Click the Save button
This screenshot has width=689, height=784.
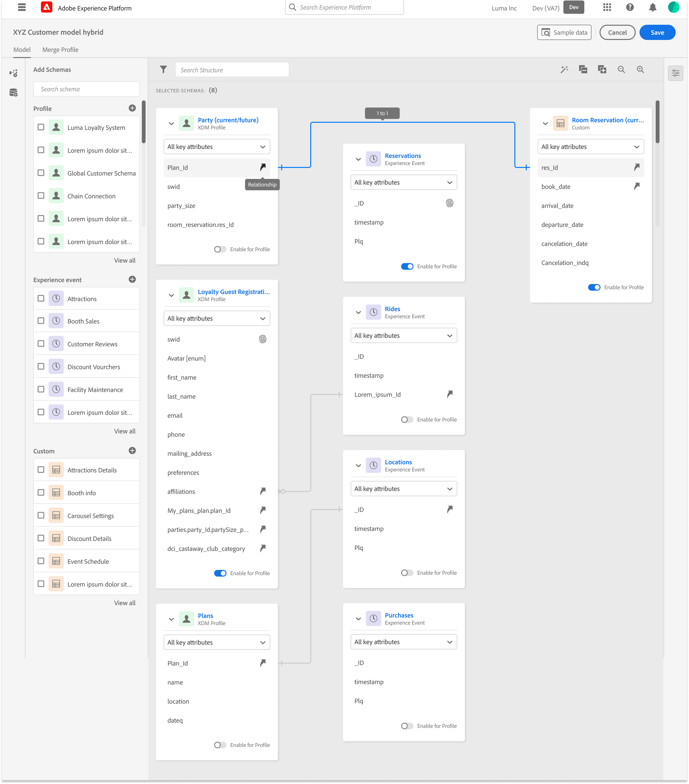click(x=657, y=33)
